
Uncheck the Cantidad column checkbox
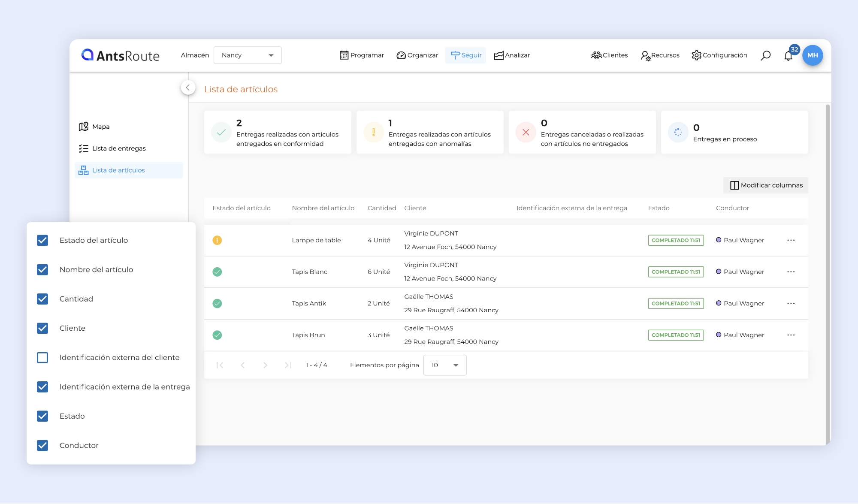coord(42,299)
